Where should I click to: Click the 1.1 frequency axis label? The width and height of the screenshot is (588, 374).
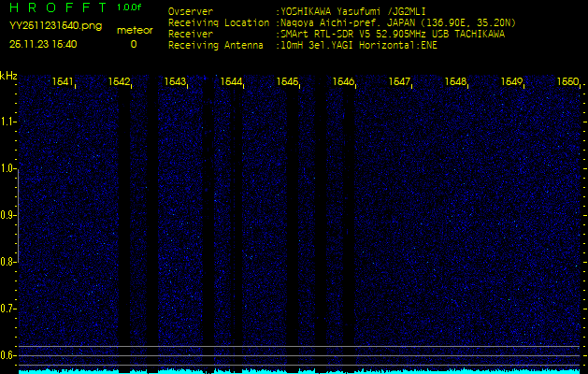[x=7, y=122]
